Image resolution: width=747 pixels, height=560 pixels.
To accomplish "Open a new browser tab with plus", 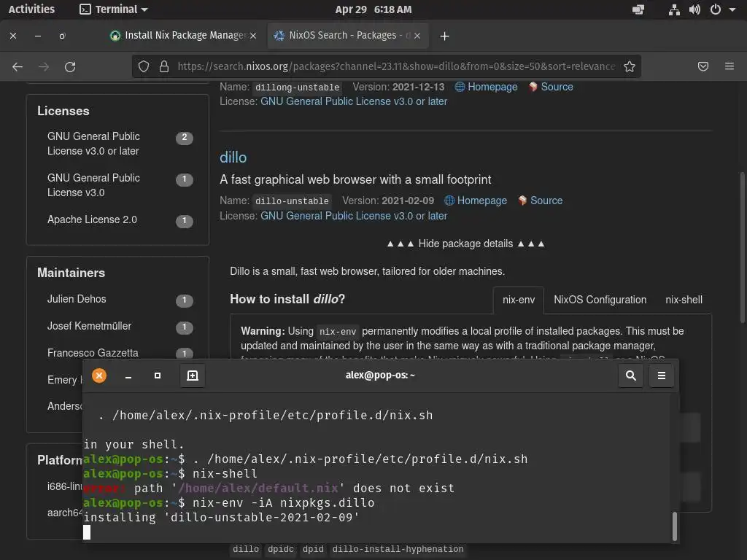I will pyautogui.click(x=444, y=36).
